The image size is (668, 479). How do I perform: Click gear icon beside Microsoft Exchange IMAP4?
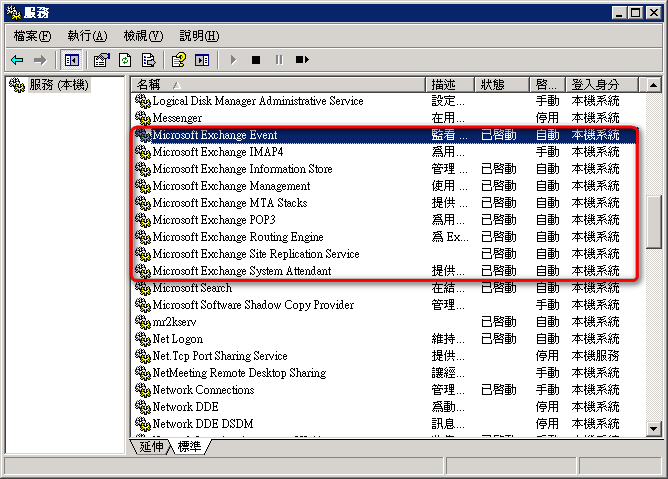143,152
